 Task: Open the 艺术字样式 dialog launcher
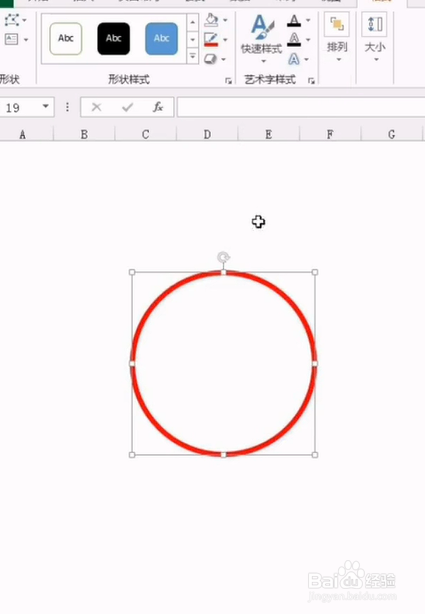click(311, 81)
